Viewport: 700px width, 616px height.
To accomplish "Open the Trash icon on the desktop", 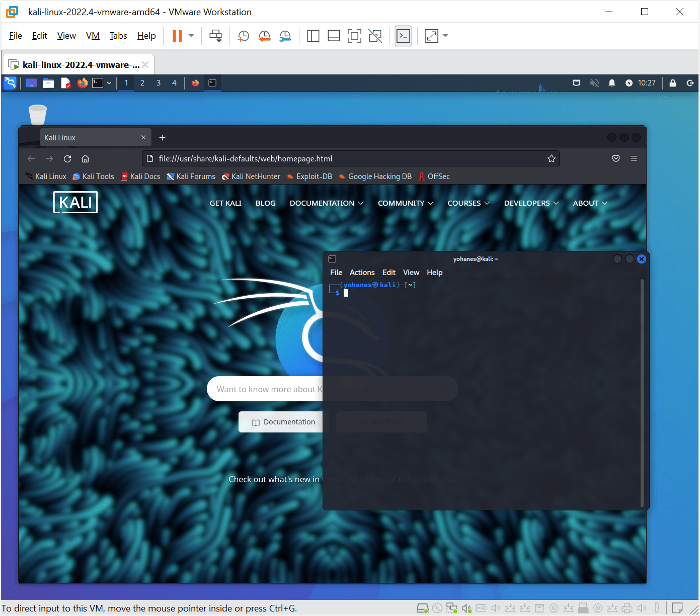I will pos(38,114).
